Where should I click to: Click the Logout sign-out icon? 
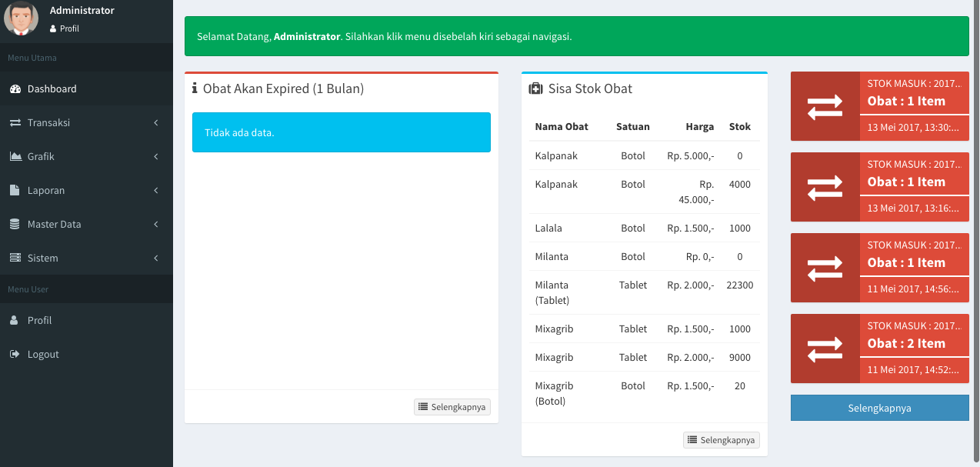click(x=15, y=355)
